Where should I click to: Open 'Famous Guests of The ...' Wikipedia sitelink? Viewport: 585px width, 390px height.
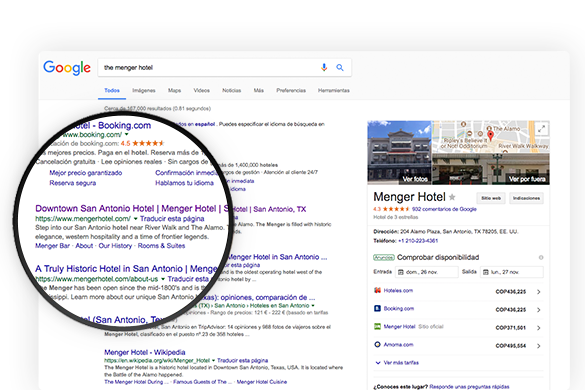point(203,382)
